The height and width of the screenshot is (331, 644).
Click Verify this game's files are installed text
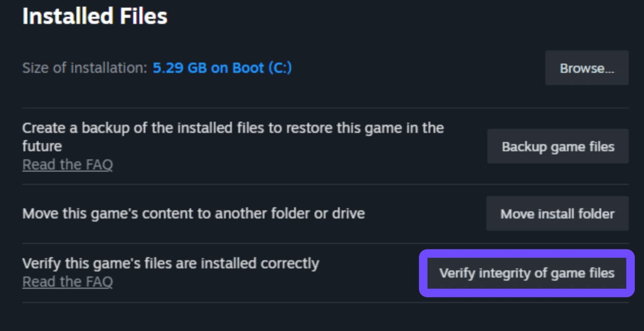tap(170, 263)
